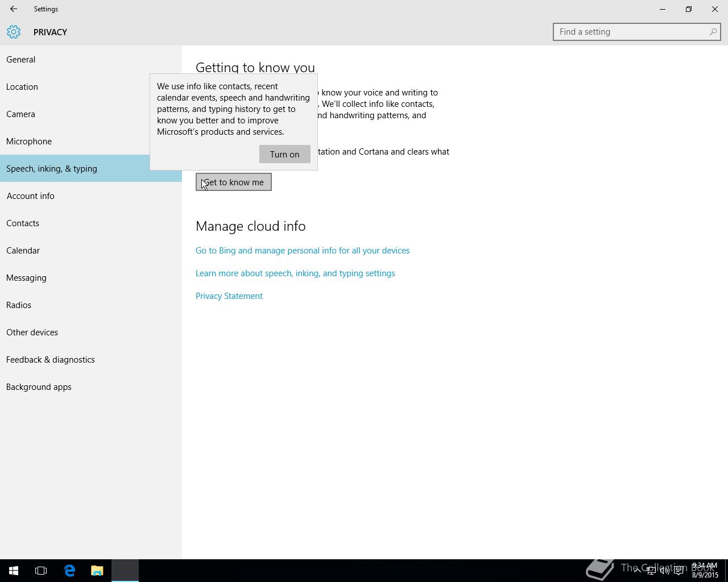Screen dimensions: 728x582
Task: Open Messaging privacy settings
Action: (91, 277)
